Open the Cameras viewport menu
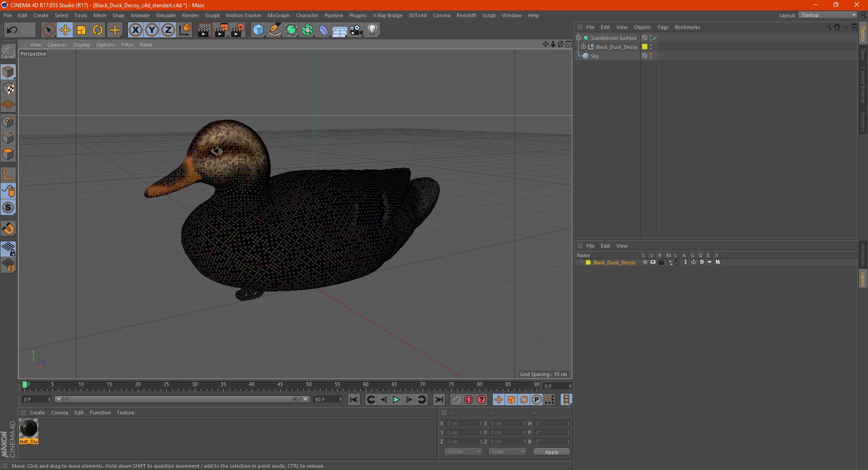 [x=57, y=45]
